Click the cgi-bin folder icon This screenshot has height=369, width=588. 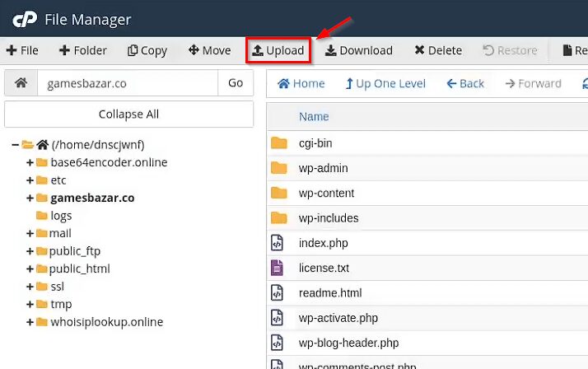(x=278, y=142)
